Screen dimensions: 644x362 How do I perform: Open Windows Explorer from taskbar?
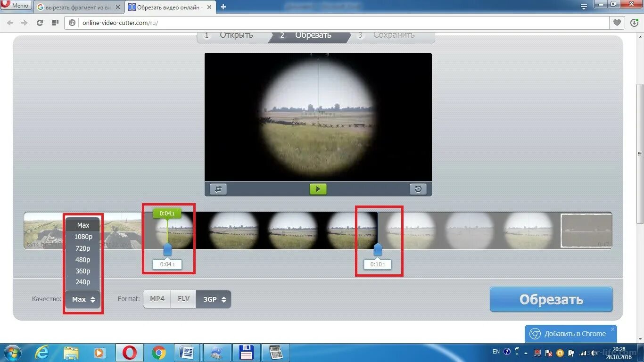point(71,353)
